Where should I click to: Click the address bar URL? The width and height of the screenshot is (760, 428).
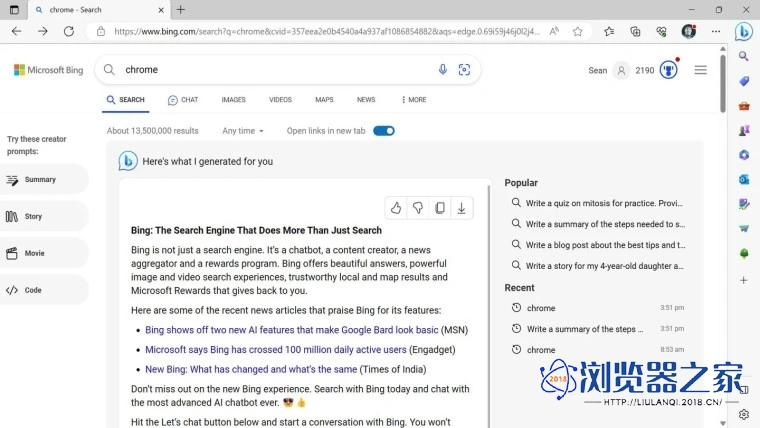pyautogui.click(x=327, y=32)
